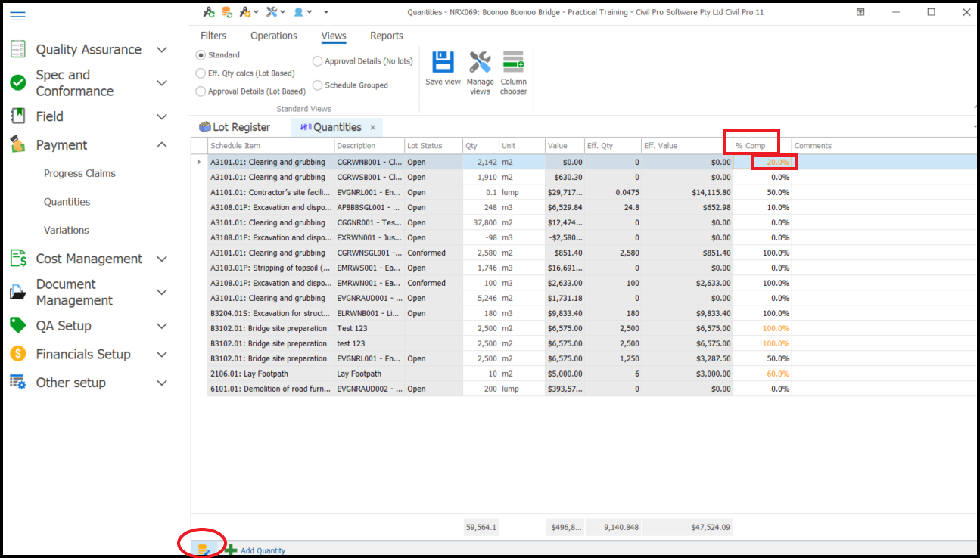
Task: Select the '6101.01: Demolition of road furn...' row
Action: click(583, 389)
